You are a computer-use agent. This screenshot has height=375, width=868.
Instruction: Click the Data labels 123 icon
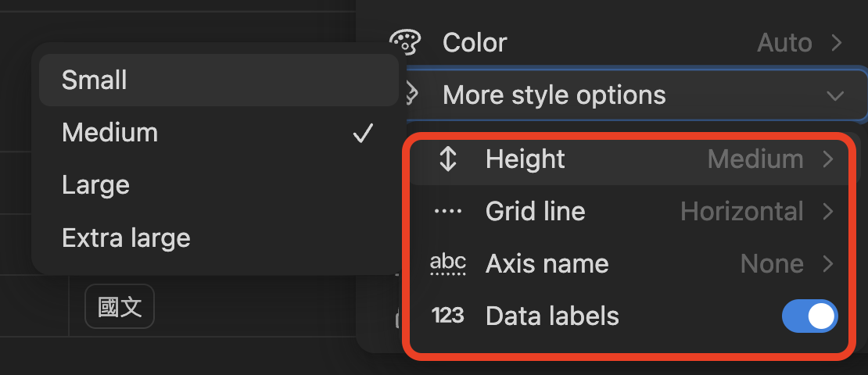point(447,316)
